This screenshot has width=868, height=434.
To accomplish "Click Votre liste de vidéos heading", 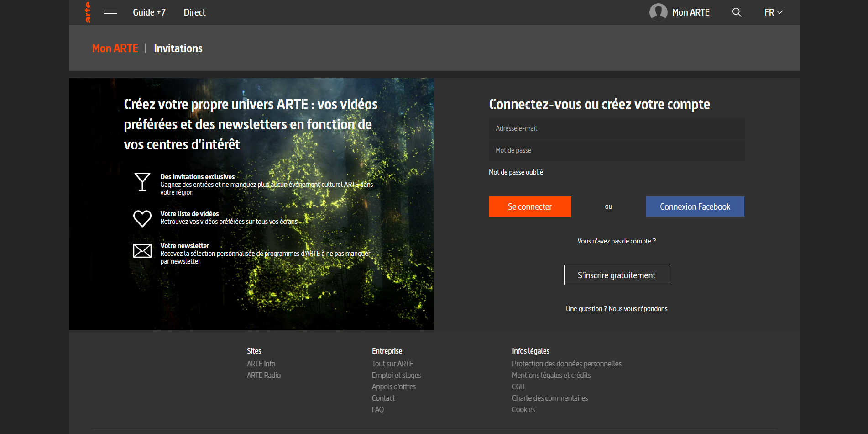I will [189, 214].
